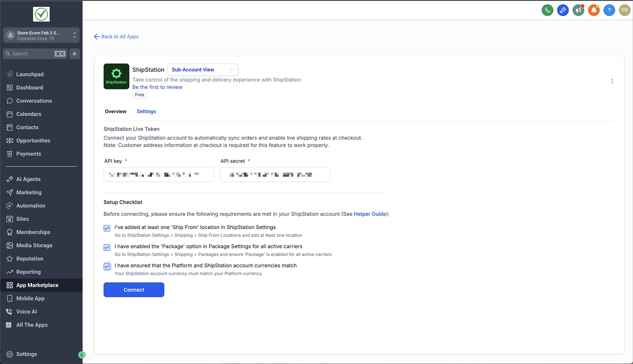Switch to the Overview tab

pos(116,112)
